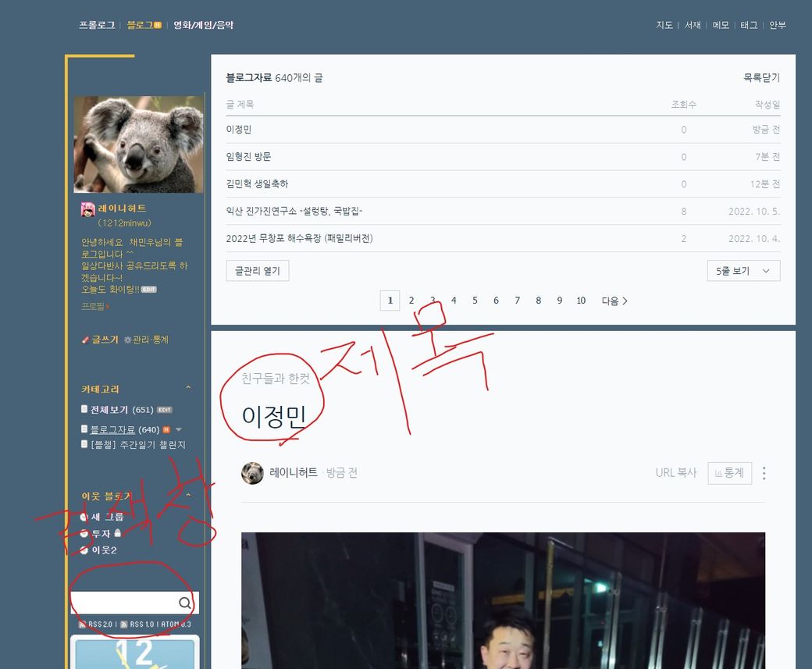Click the 글쓰기 write post pencil icon
812x669 pixels.
(86, 340)
